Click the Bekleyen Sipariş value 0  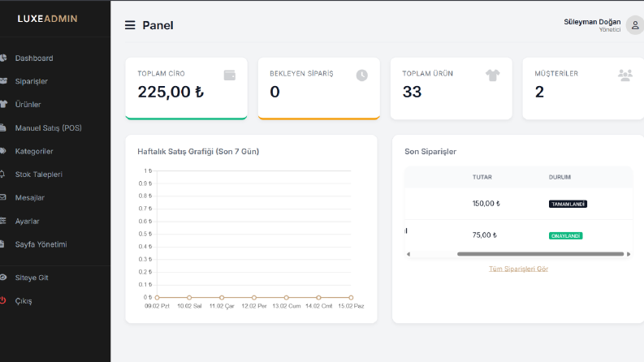[274, 92]
